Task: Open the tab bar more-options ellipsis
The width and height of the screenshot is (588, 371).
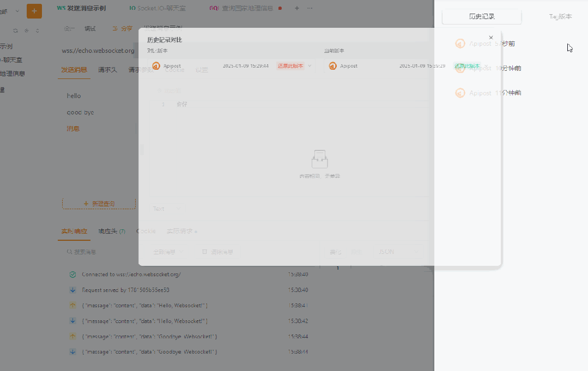Action: tap(310, 8)
